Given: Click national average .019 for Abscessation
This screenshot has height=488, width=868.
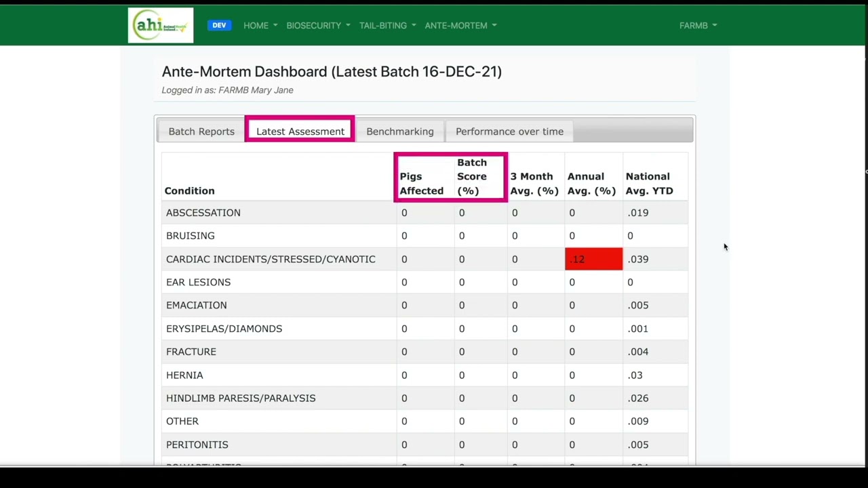Looking at the screenshot, I should point(638,213).
